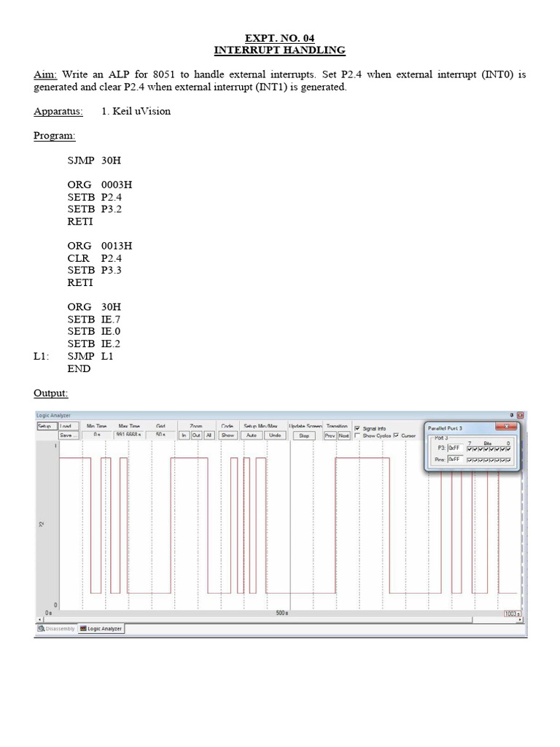Screen dimensions: 560x747
Task: Click the pin icon on Logic Analyzer title bar
Action: [512, 415]
